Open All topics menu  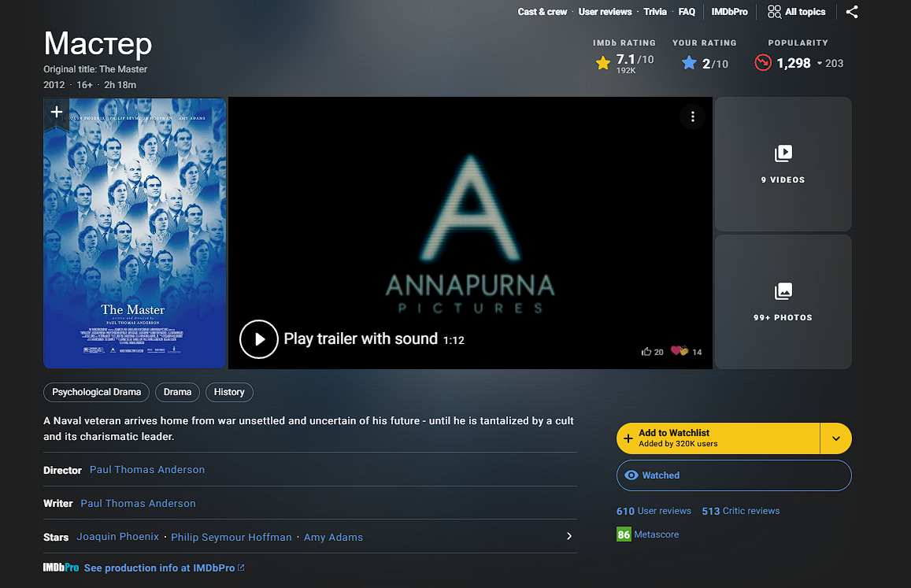[797, 12]
